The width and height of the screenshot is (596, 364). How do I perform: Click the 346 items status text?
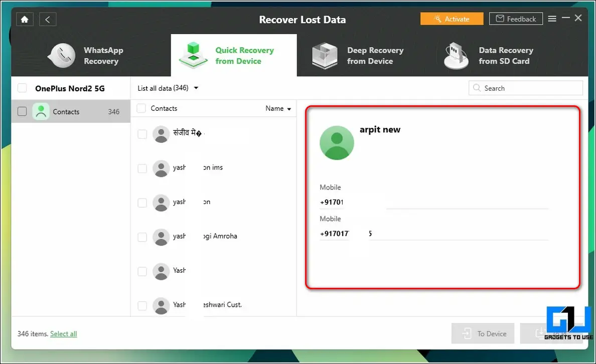pos(33,334)
